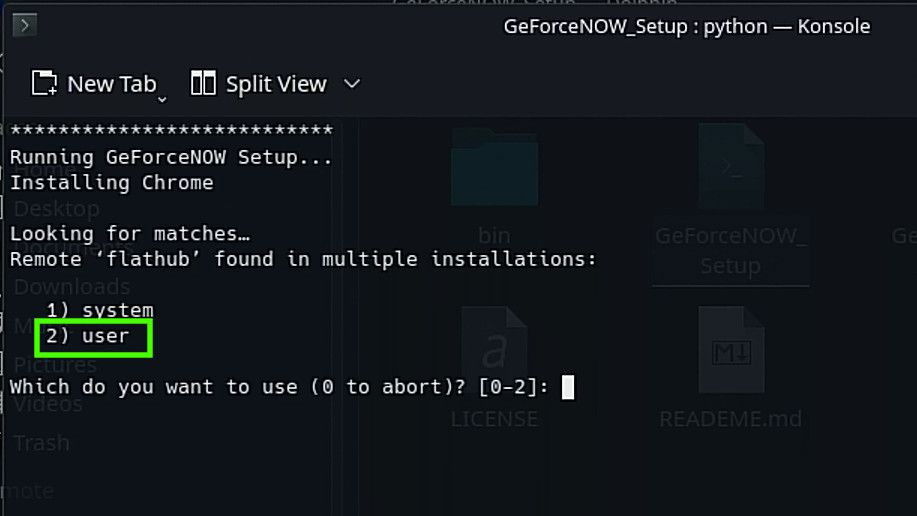Click the Split View panes icon

[203, 83]
